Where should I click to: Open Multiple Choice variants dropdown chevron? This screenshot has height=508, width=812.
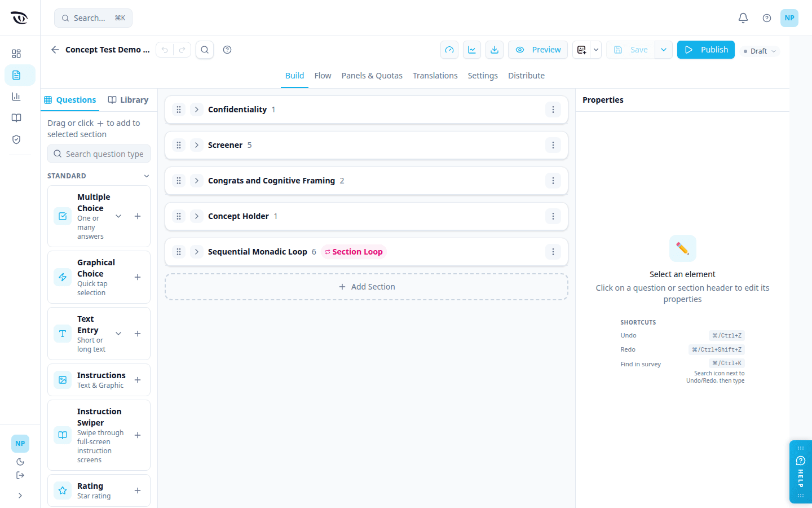(x=118, y=216)
